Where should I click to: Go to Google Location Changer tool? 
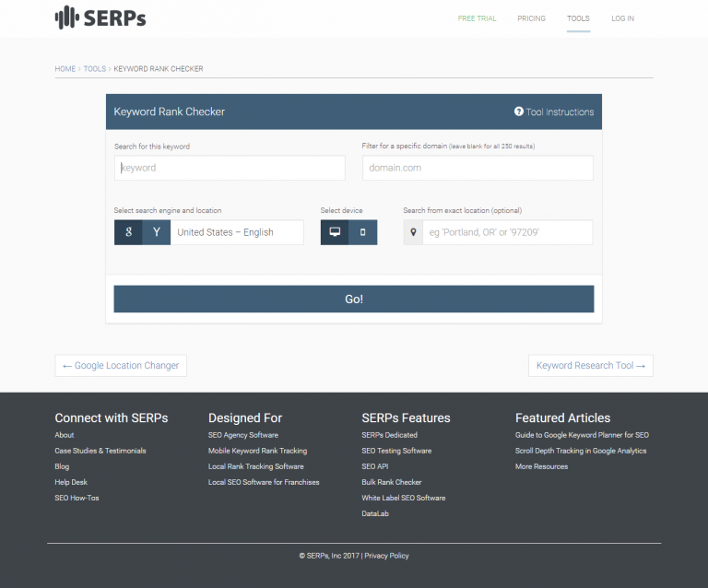point(121,366)
